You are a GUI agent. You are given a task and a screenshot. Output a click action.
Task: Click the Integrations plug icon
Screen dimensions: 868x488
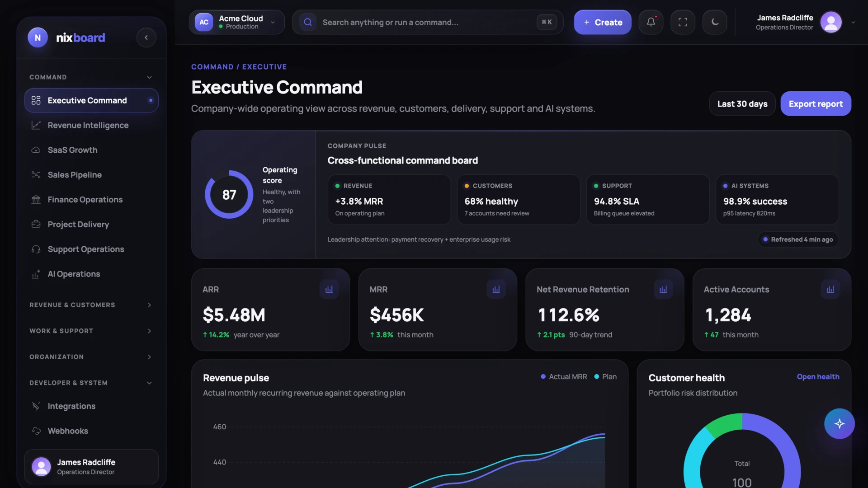[36, 406]
